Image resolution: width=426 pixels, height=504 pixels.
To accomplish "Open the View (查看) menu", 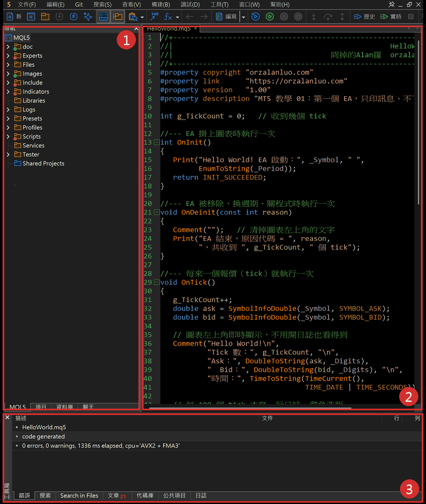I will (131, 5).
